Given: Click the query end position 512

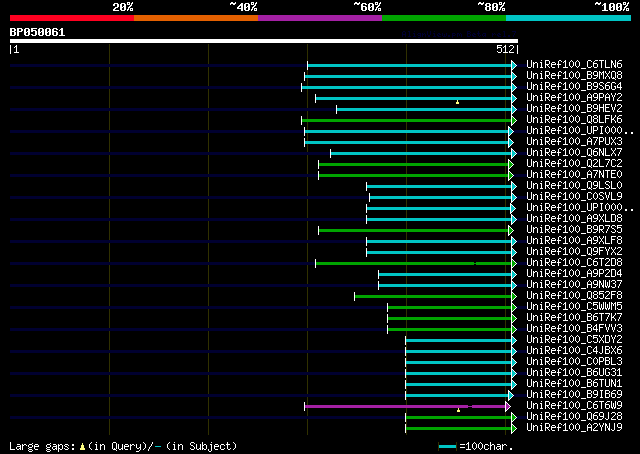Looking at the screenshot, I should [505, 49].
